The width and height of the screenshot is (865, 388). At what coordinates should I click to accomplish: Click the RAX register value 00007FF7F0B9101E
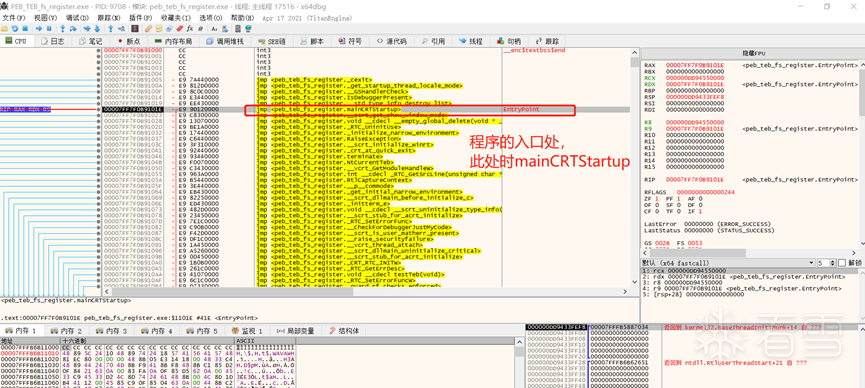click(x=695, y=65)
